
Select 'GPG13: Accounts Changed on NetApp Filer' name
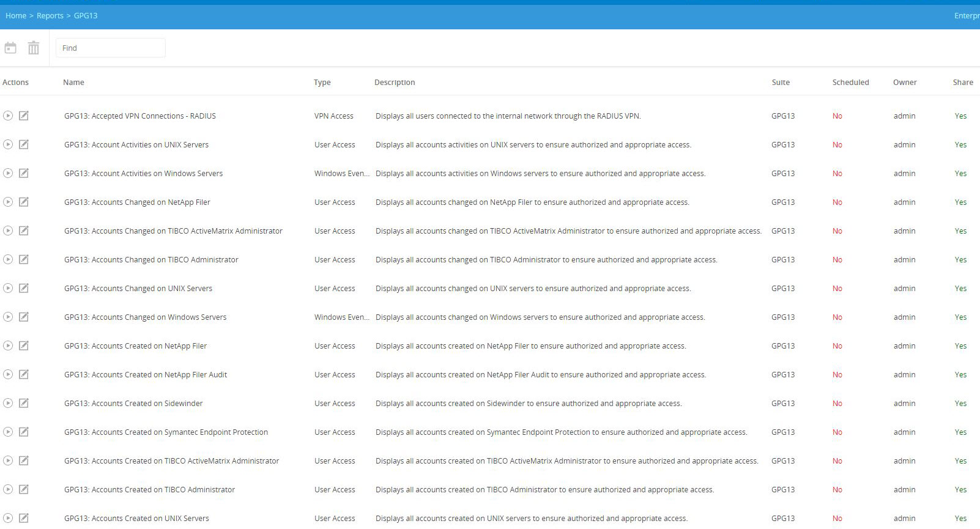pyautogui.click(x=137, y=202)
